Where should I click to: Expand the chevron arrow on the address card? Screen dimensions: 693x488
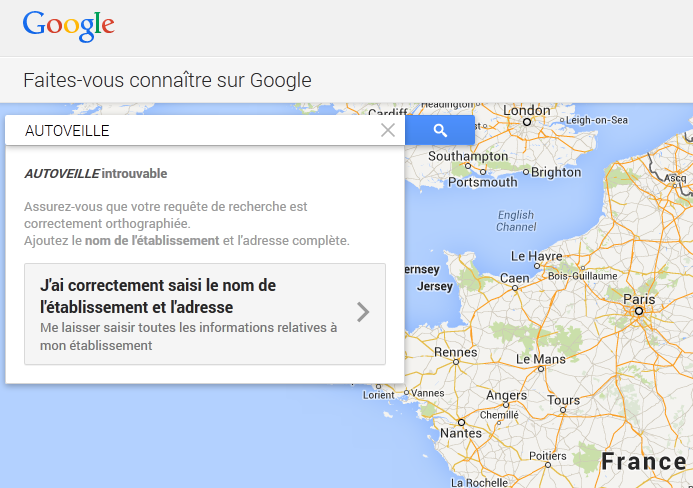point(363,312)
